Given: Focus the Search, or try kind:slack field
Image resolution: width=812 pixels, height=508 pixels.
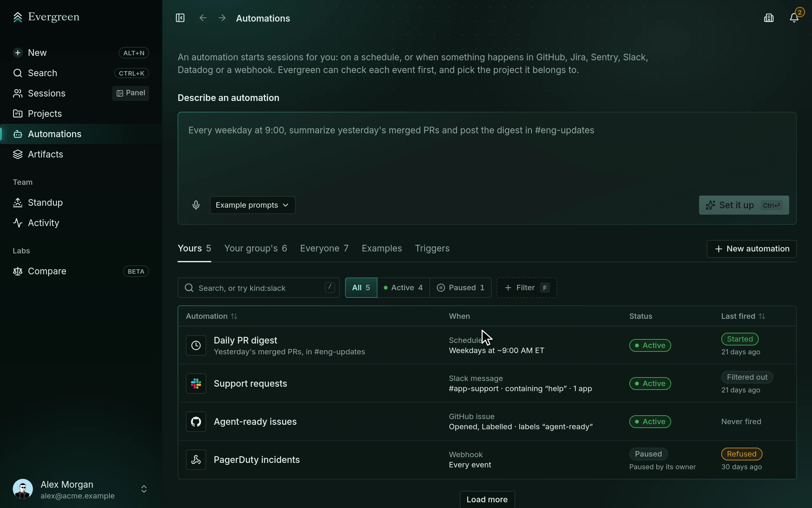Looking at the screenshot, I should (x=259, y=288).
